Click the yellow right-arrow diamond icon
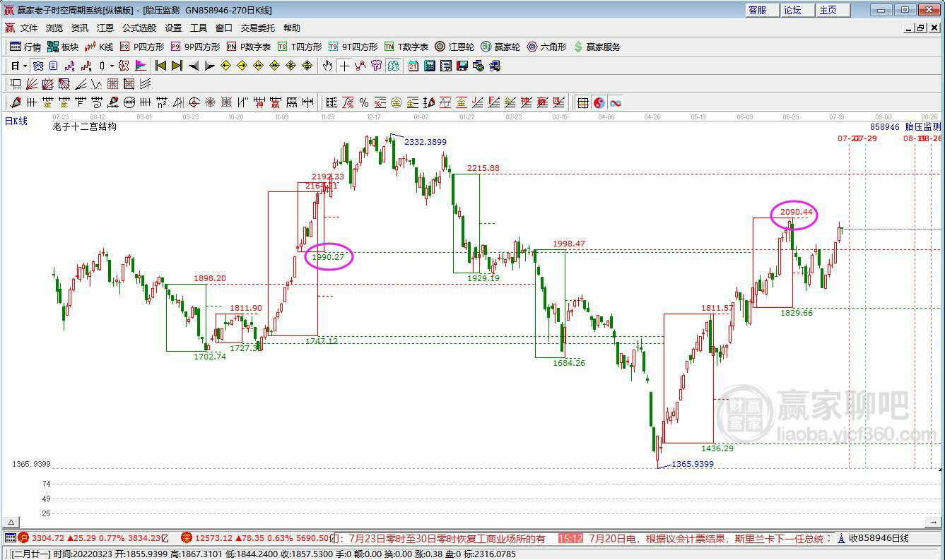This screenshot has height=560, width=945. 242,66
